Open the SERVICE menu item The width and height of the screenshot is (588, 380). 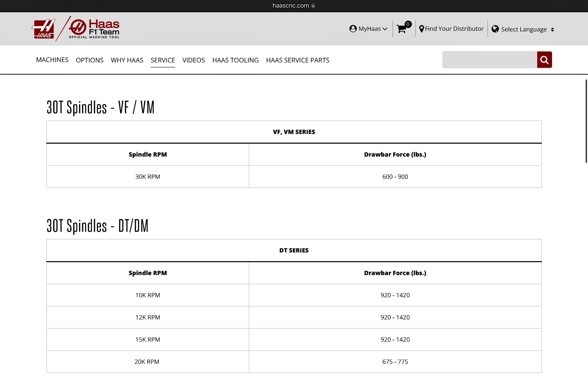163,60
